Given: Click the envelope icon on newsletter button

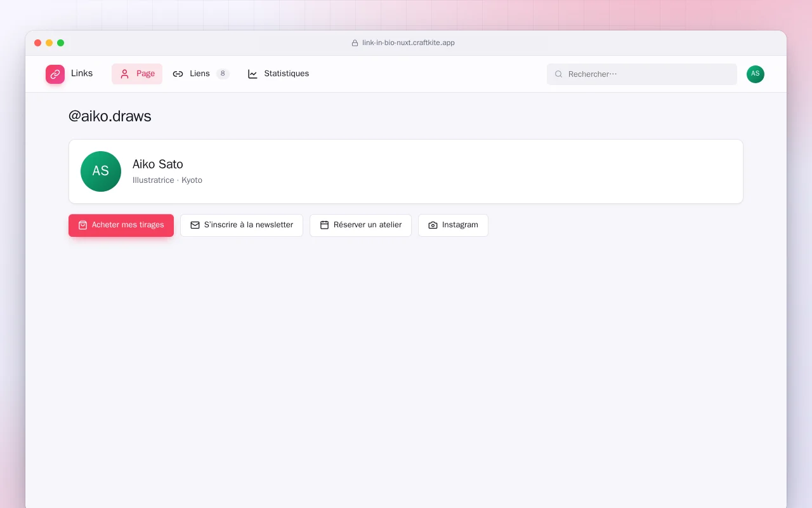Looking at the screenshot, I should pyautogui.click(x=195, y=225).
